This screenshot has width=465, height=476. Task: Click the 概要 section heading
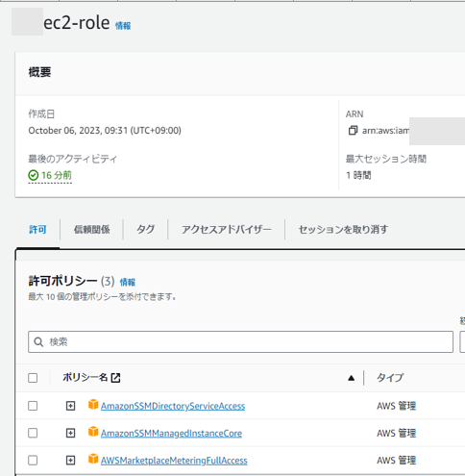click(39, 72)
